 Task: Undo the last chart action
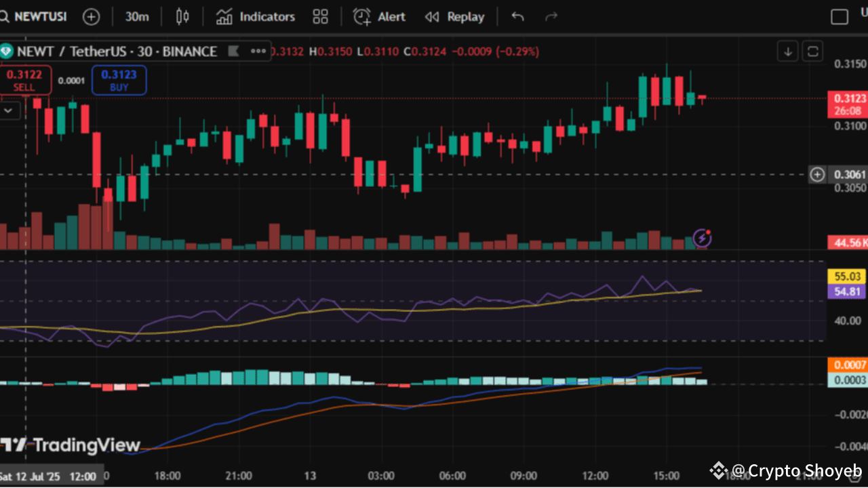[x=518, y=16]
